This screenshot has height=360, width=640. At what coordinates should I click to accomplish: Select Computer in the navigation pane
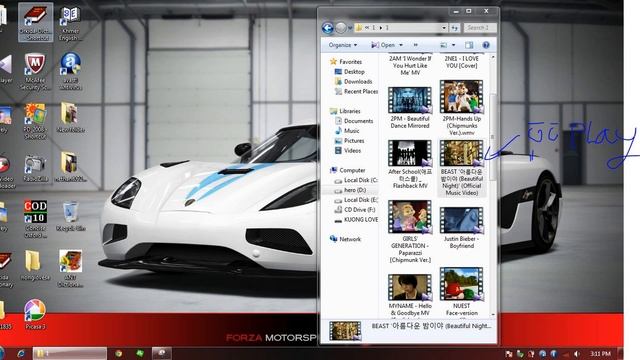point(348,170)
